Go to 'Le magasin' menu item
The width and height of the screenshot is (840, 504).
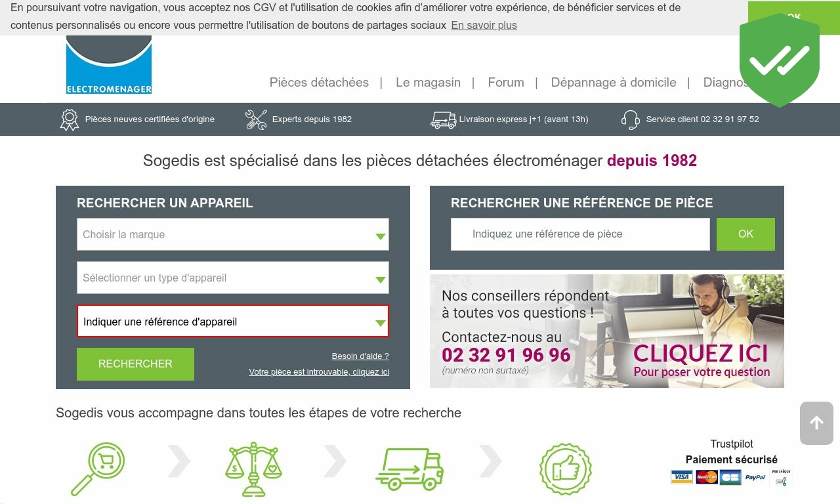[x=428, y=82]
